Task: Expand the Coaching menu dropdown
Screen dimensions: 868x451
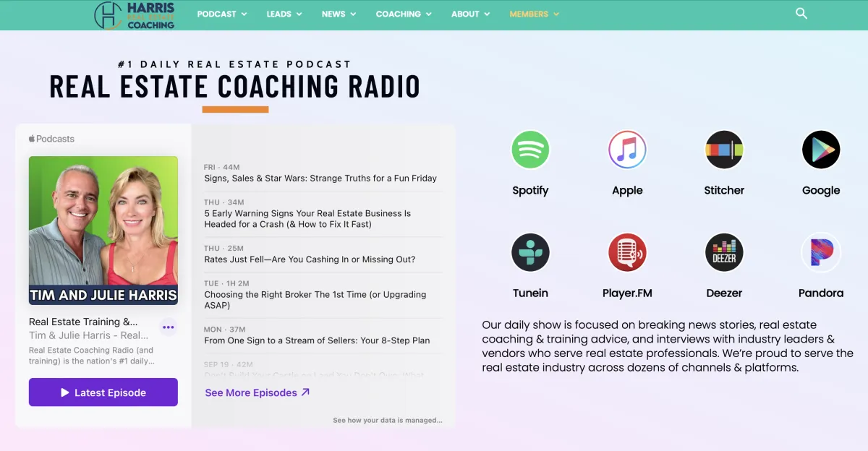Action: [x=404, y=14]
